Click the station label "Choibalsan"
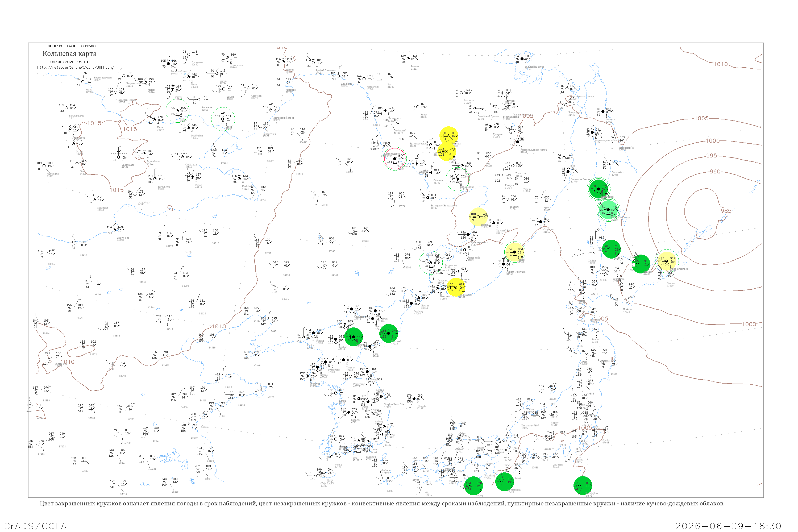Viewport: 798px width, 532px height. click(191, 165)
